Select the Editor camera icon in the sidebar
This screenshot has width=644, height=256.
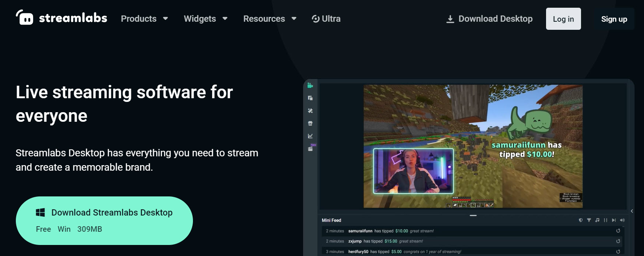[x=310, y=85]
